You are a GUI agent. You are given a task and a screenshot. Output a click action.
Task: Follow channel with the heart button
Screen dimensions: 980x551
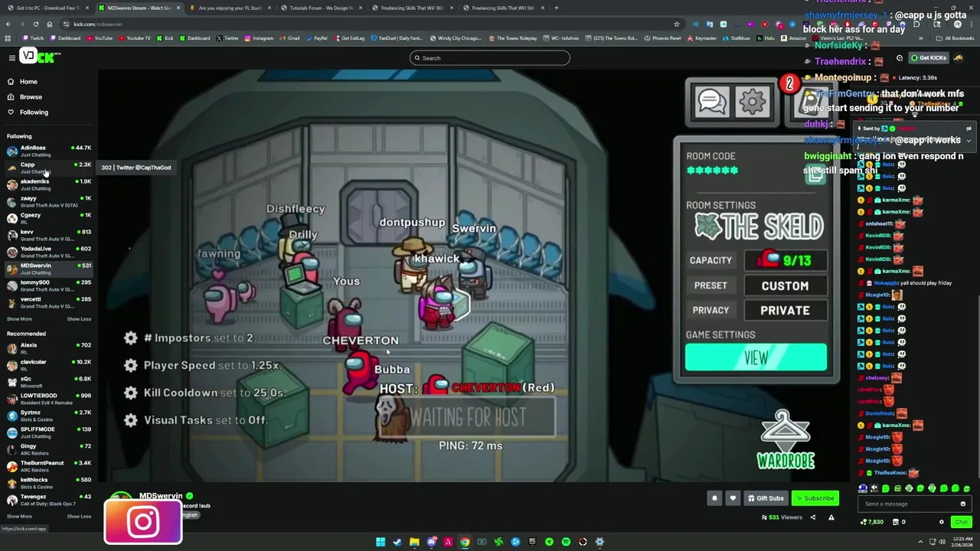[733, 498]
